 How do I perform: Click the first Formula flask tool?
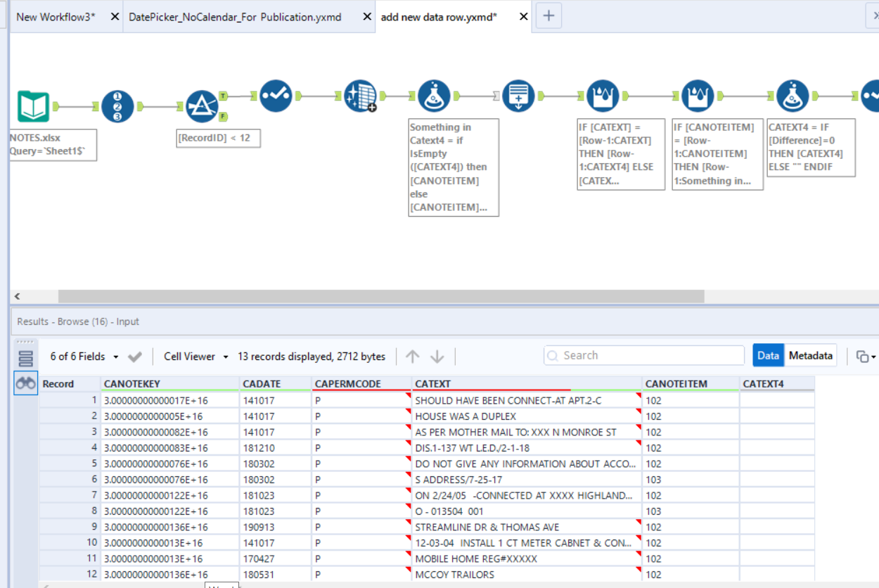click(x=434, y=96)
